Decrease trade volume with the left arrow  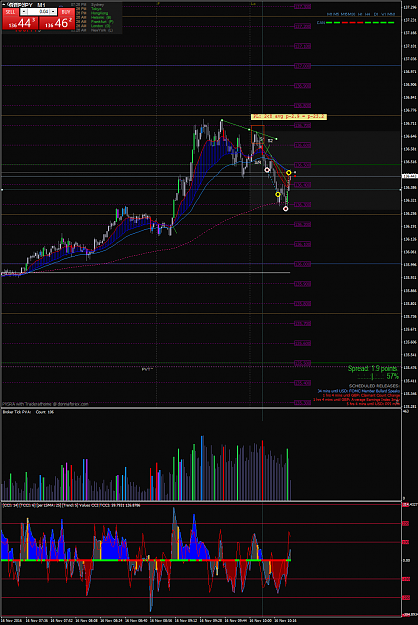[24, 12]
